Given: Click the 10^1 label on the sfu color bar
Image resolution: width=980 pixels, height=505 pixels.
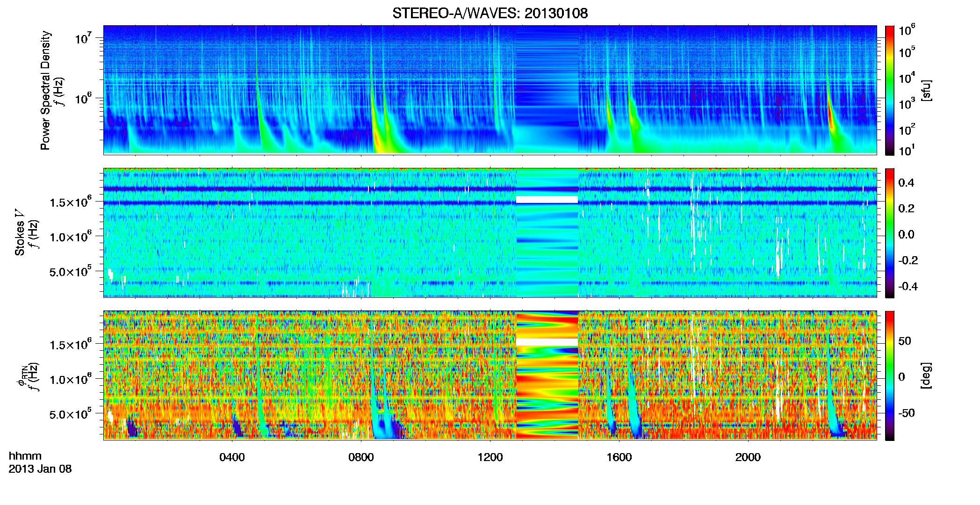Looking at the screenshot, I should [907, 150].
